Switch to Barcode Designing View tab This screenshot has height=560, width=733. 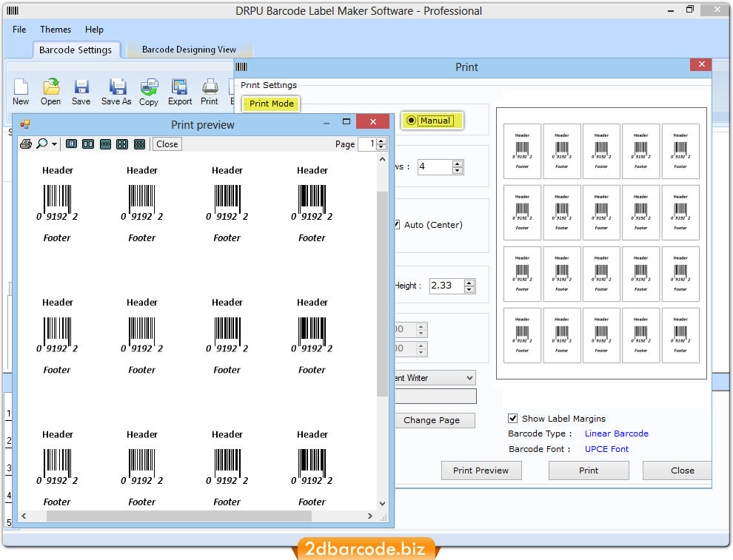pos(190,50)
